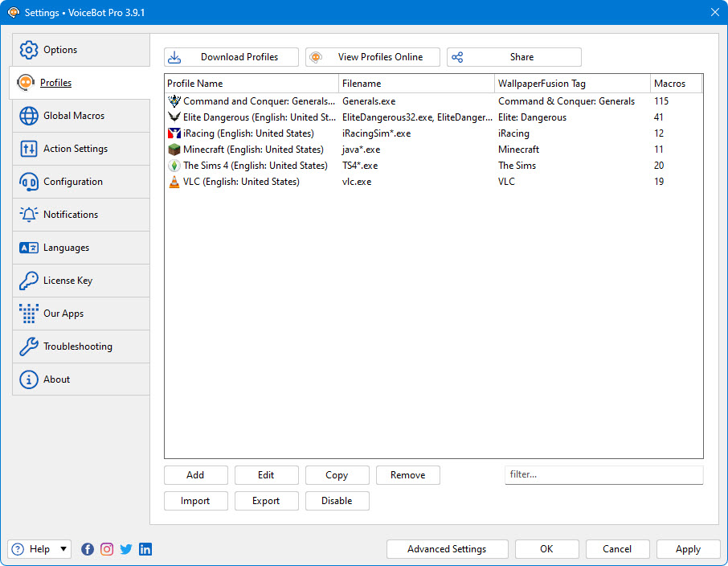Click the Facebook icon in footer
Image resolution: width=728 pixels, height=566 pixels.
(x=88, y=549)
